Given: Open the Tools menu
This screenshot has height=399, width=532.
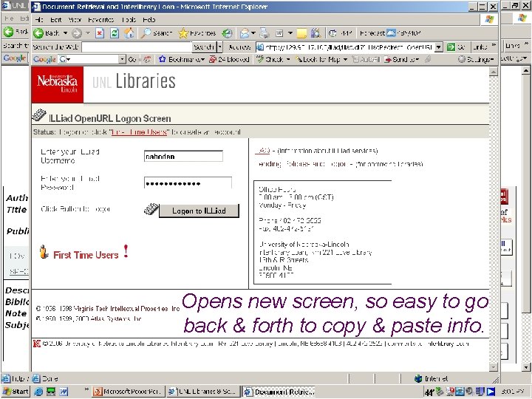Looking at the screenshot, I should click(129, 20).
